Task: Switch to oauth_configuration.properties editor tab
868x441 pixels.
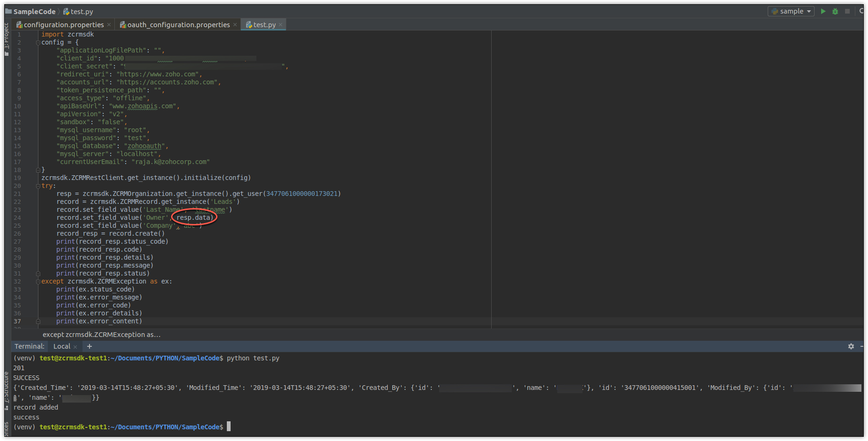Action: [179, 25]
